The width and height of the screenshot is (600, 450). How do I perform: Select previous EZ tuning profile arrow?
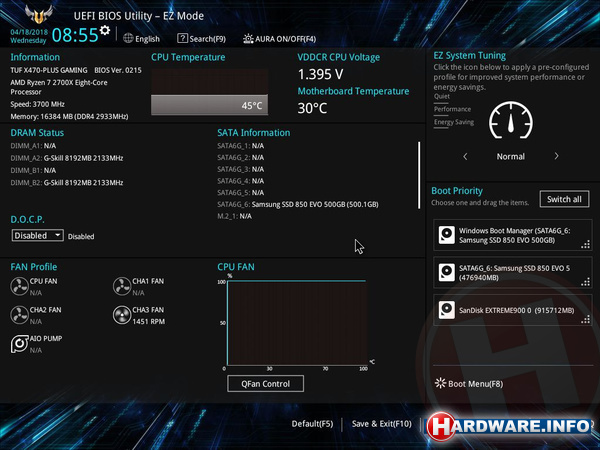tap(465, 157)
